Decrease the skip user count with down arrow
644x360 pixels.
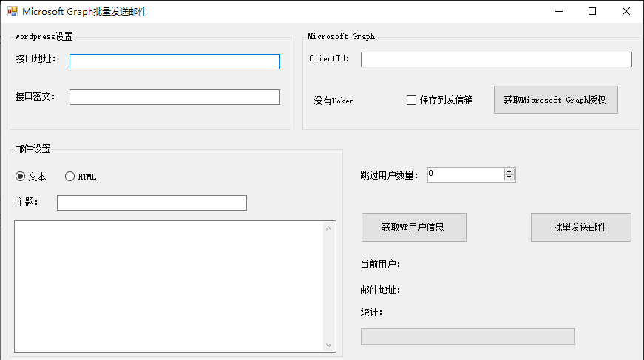509,177
